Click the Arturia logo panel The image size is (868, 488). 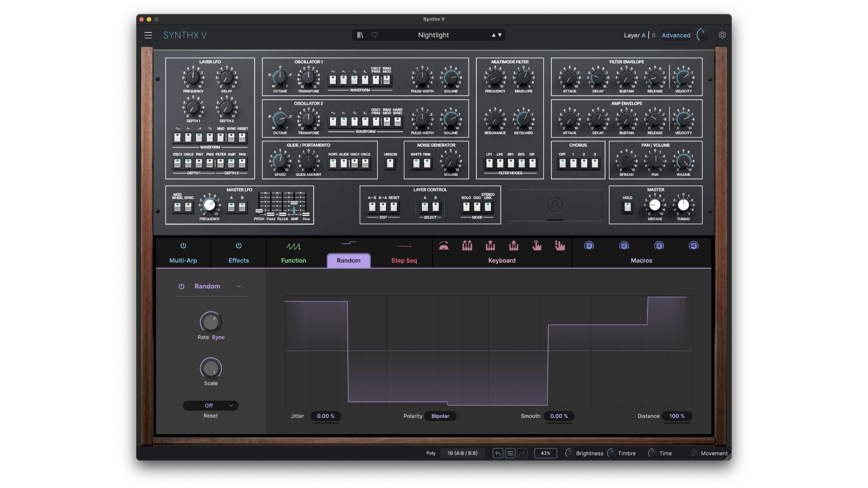555,205
